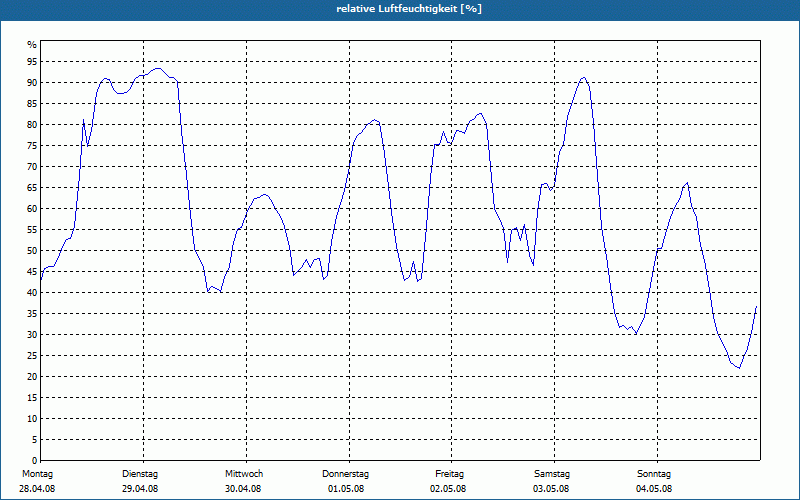This screenshot has height=500, width=800.
Task: Click the 'Montag' day label
Action: click(x=37, y=474)
